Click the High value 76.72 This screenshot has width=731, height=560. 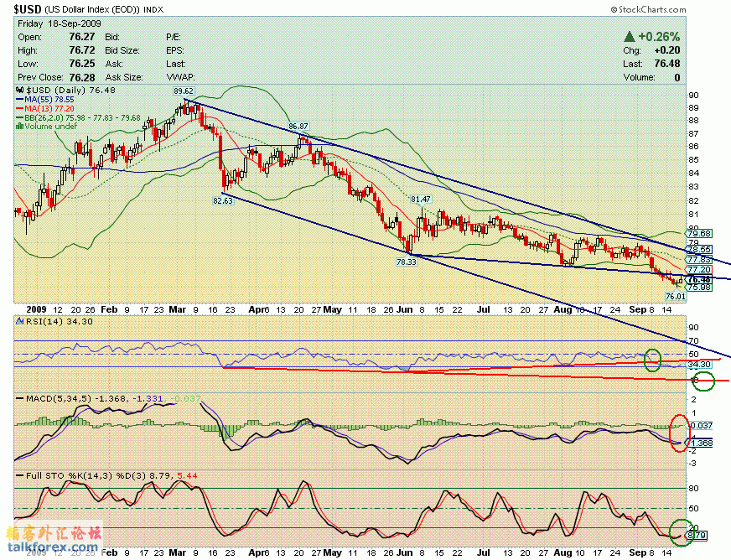(x=81, y=50)
